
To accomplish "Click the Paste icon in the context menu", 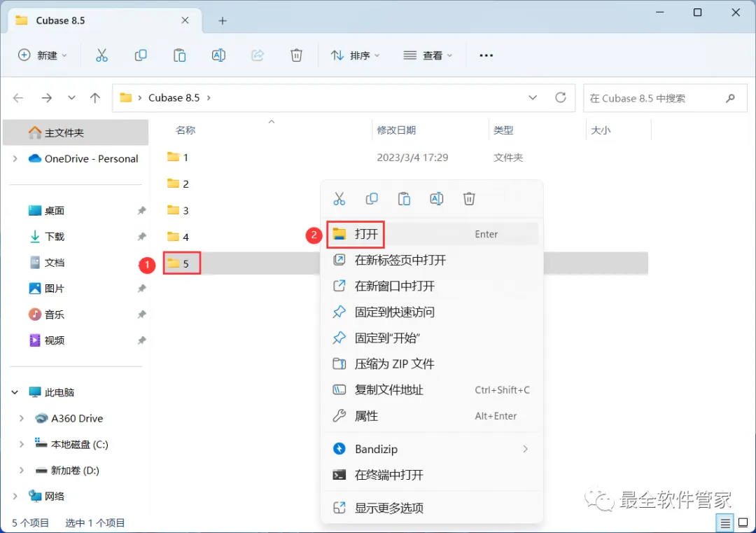I will pos(404,199).
